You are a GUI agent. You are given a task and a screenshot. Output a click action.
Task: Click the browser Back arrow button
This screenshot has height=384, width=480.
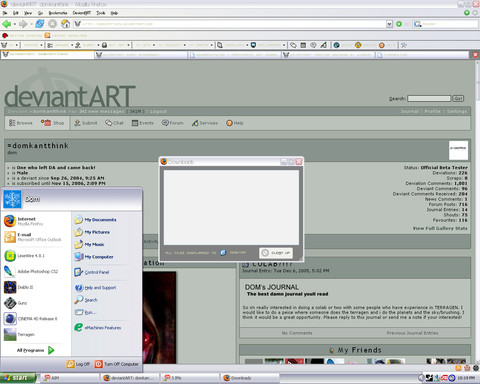6,24
